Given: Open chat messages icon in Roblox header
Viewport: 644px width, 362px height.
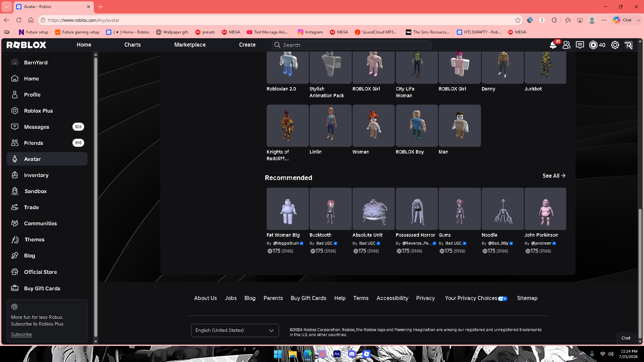Looking at the screenshot, I should tap(580, 45).
